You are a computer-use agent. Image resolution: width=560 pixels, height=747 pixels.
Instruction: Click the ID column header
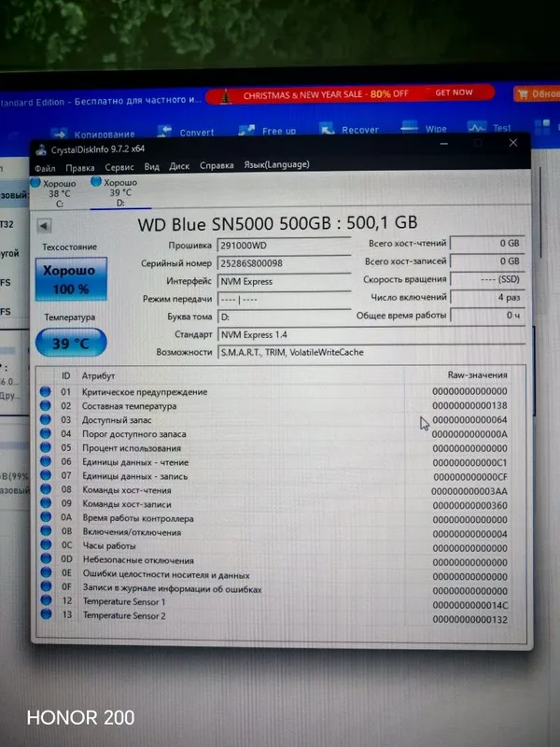(65, 376)
